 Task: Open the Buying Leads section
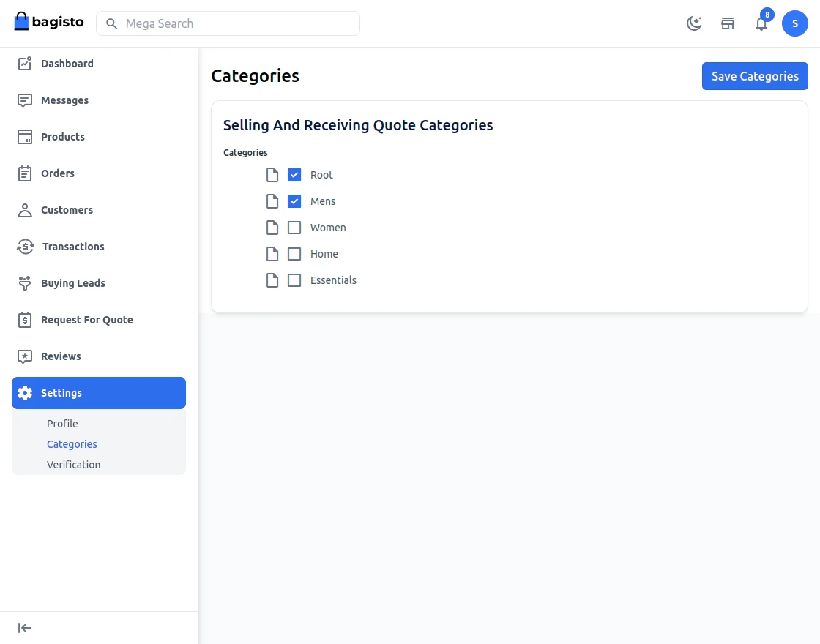click(x=72, y=283)
